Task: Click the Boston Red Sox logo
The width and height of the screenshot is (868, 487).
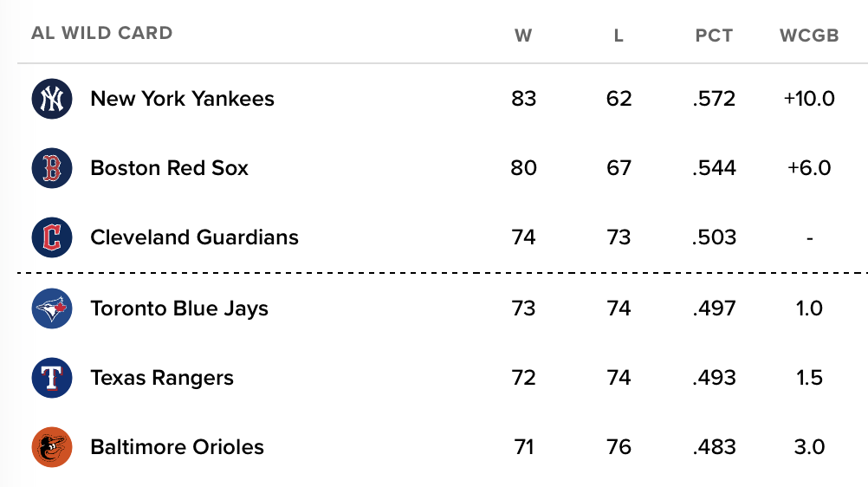Action: tap(51, 168)
